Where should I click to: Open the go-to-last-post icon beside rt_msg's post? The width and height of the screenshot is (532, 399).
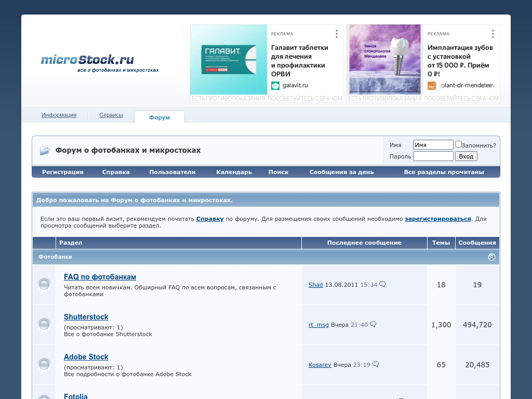coord(373,325)
